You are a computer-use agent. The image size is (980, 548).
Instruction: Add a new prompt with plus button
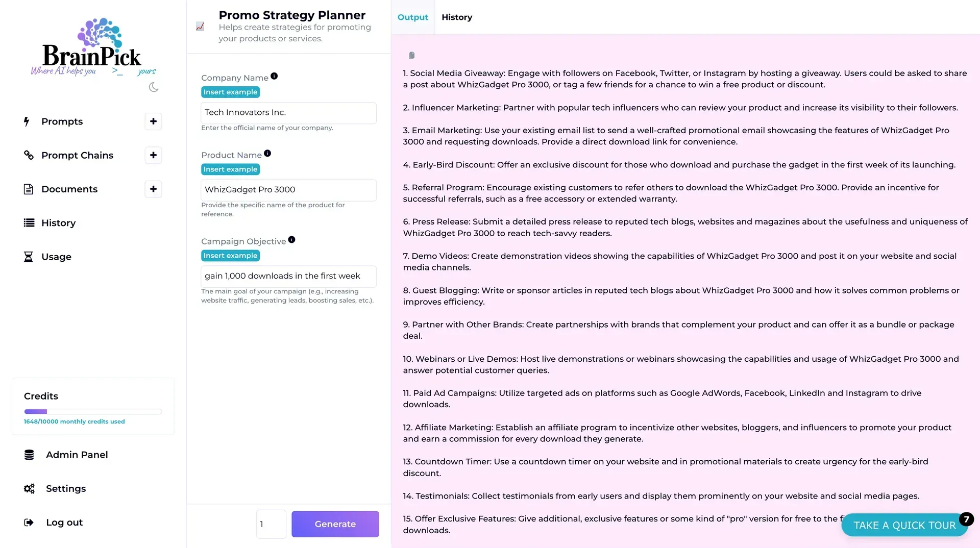click(153, 121)
